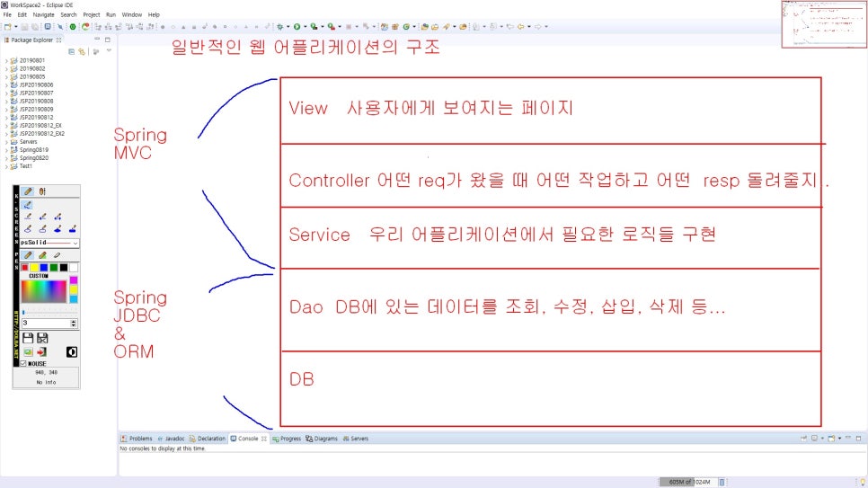The image size is (868, 488).
Task: Expand the Test1 project node
Action: [6, 166]
